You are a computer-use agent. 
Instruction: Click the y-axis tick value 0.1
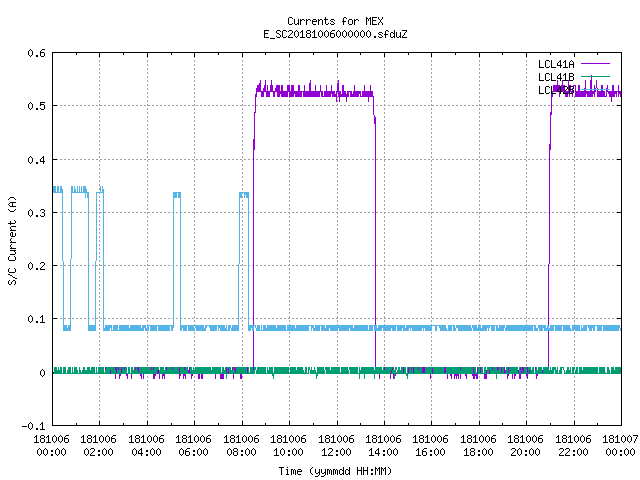tap(36, 319)
